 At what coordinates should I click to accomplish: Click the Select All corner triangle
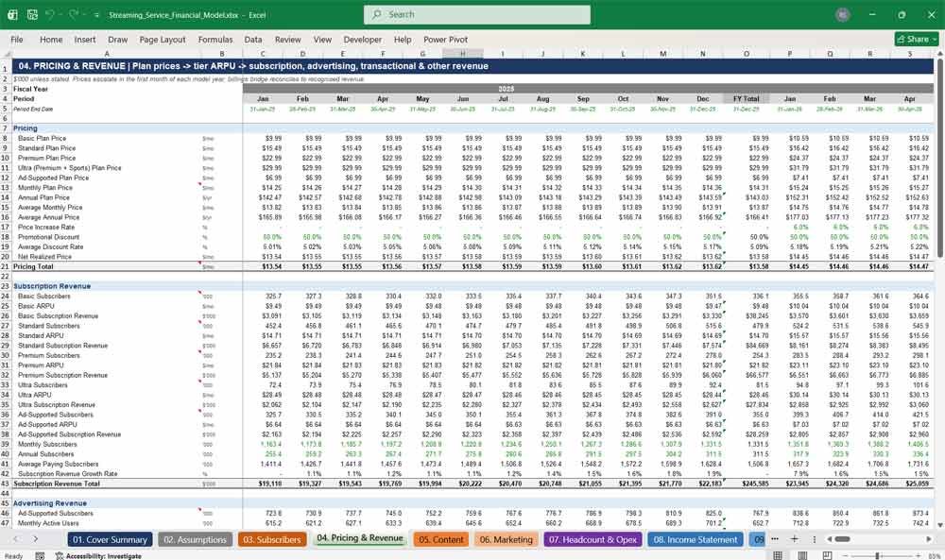[6, 54]
